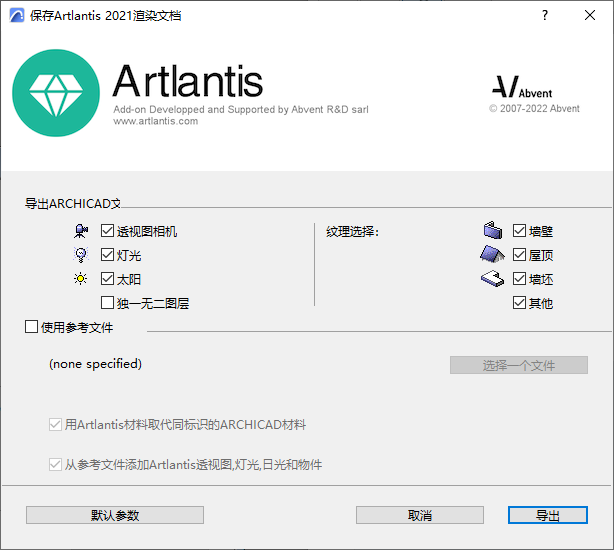The width and height of the screenshot is (614, 550).
Task: Click the Abvent logo
Action: tap(522, 87)
